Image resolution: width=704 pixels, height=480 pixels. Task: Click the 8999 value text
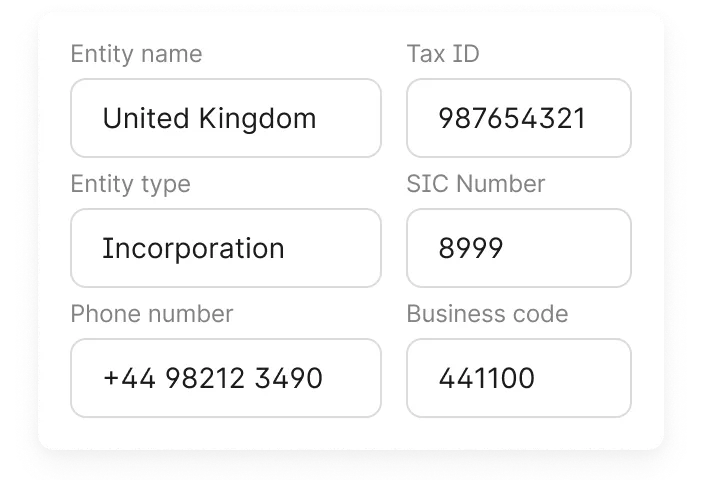click(470, 248)
